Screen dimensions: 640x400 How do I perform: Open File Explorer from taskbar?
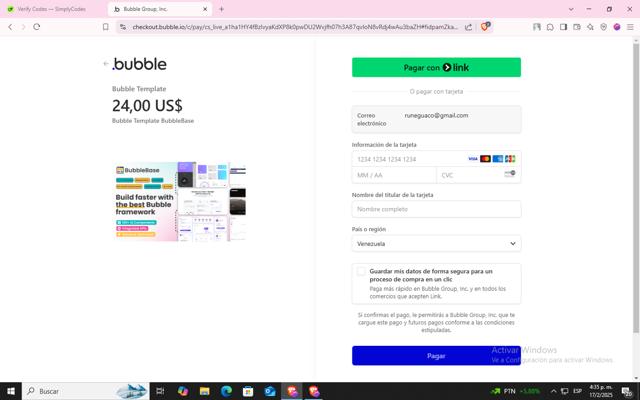204,391
